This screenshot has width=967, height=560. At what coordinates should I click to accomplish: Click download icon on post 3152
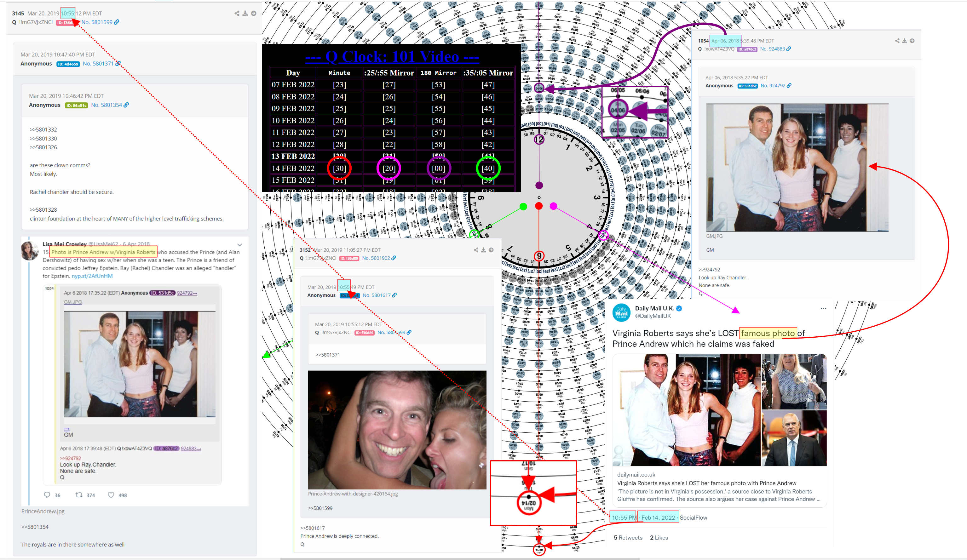tap(483, 250)
